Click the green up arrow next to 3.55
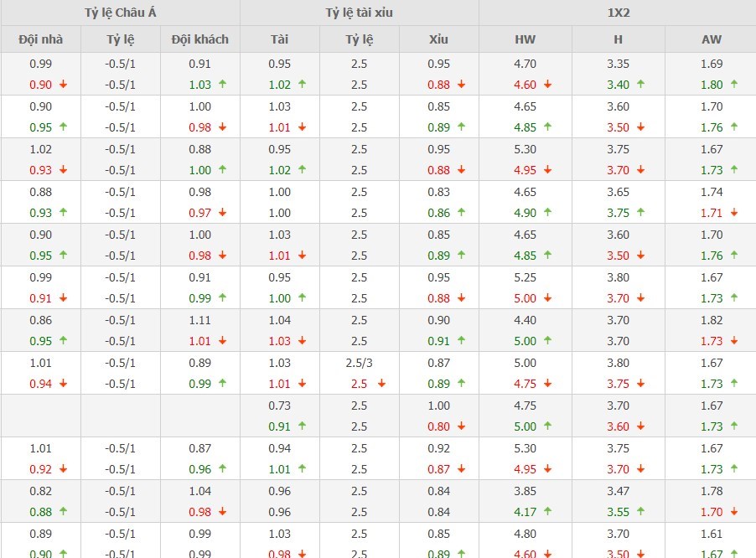Screen dimensions: 756x558 pyautogui.click(x=640, y=512)
